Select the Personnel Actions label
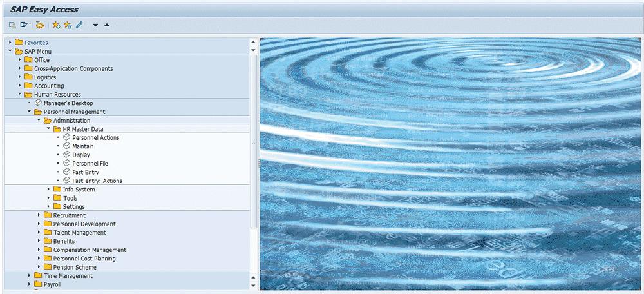The height and width of the screenshot is (294, 644). click(x=96, y=138)
